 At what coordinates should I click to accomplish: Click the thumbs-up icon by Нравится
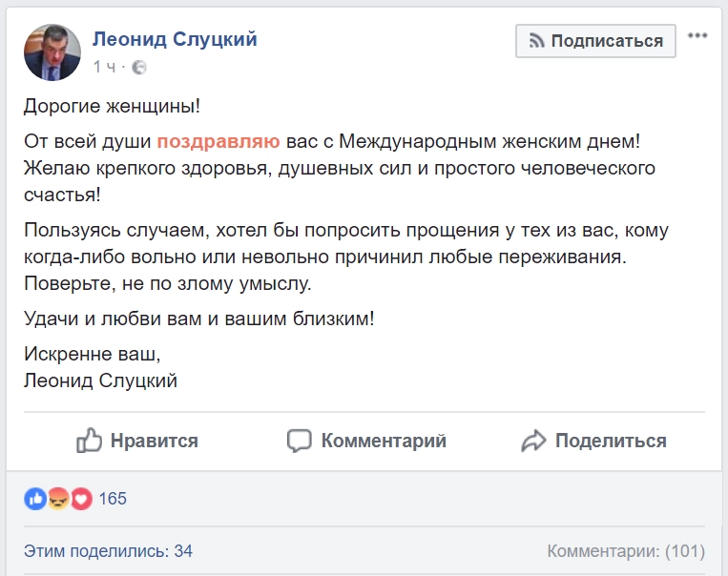click(89, 441)
